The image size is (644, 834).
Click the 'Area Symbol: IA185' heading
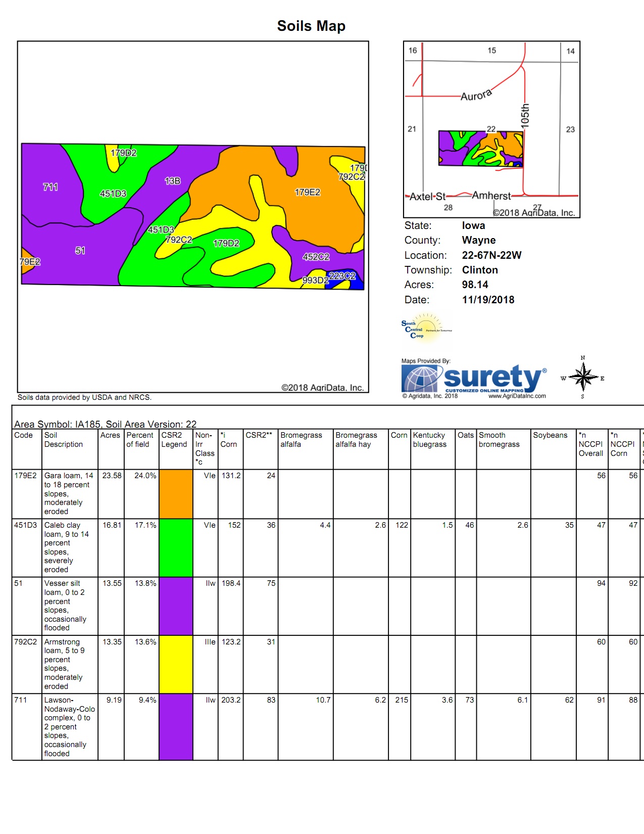105,424
